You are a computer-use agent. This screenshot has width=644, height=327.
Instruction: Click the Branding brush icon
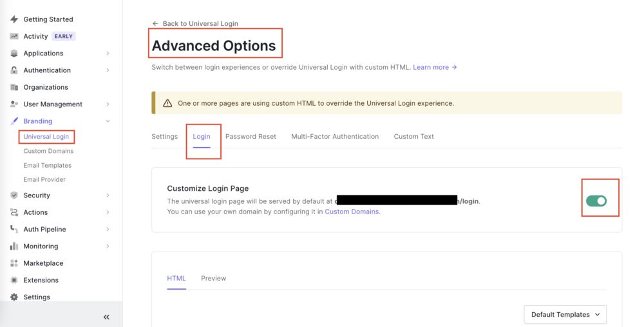pos(14,121)
